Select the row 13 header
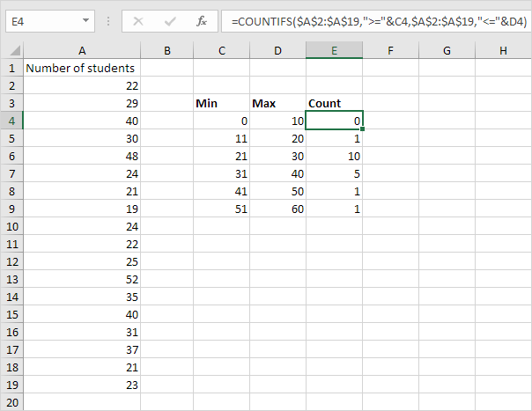 click(x=11, y=279)
